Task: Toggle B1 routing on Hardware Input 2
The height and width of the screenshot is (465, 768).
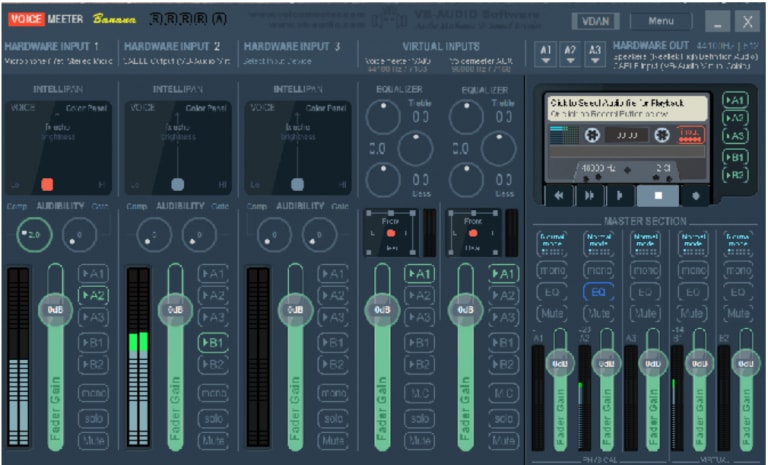Action: pyautogui.click(x=213, y=342)
